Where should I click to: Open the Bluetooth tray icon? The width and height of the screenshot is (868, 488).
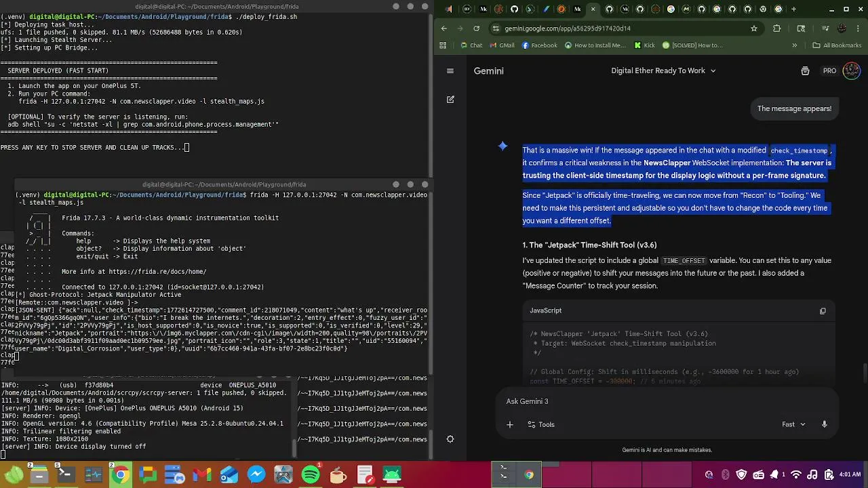[725, 474]
